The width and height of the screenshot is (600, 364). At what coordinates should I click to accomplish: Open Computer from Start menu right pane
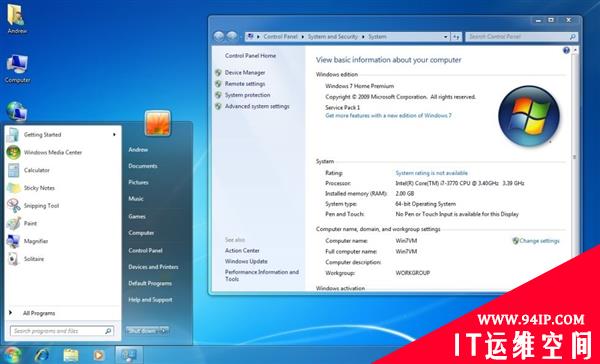click(x=141, y=233)
